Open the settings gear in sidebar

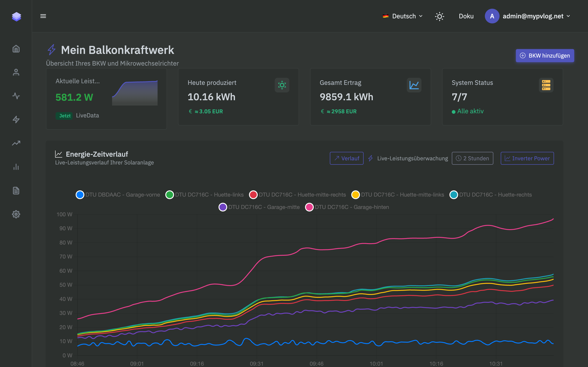click(x=16, y=214)
